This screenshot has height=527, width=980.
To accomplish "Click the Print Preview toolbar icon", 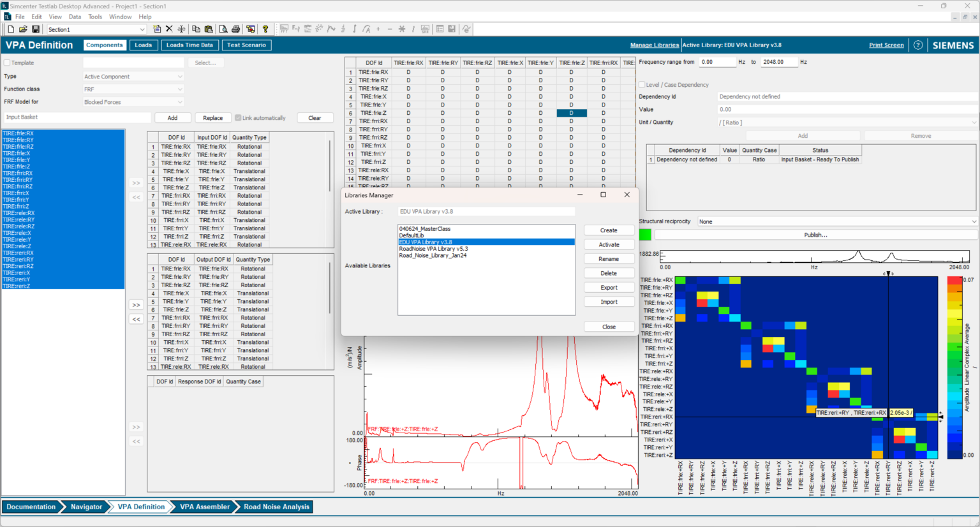I will [x=224, y=29].
